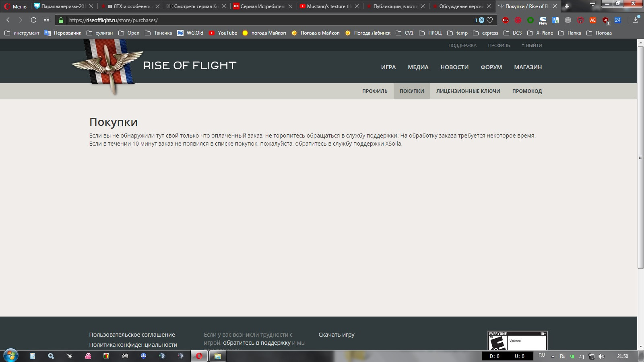Screen dimensions: 644x362
Task: Reload the page with the refresh icon
Action: tap(33, 20)
